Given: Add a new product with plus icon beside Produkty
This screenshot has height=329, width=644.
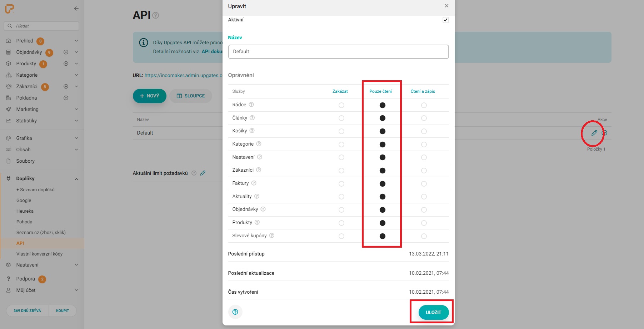Looking at the screenshot, I should click(x=66, y=64).
